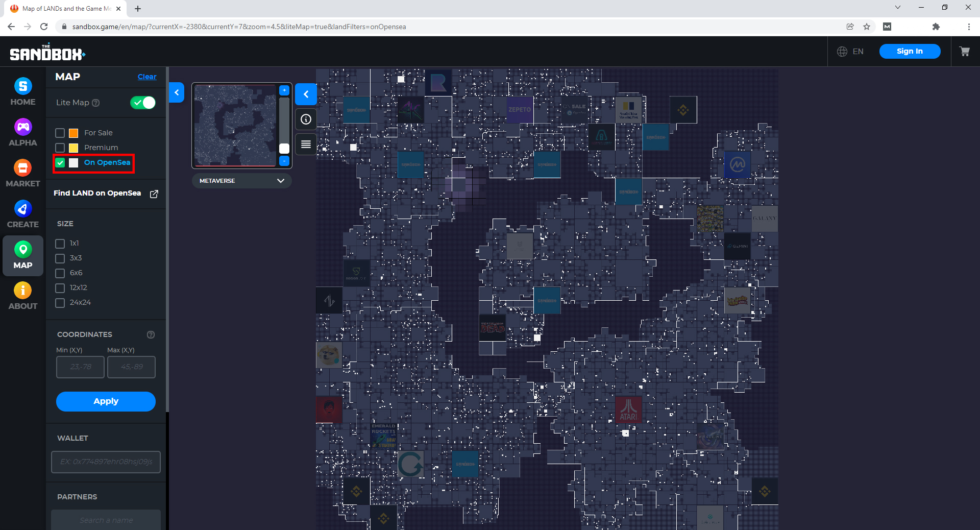Select the Binance estate at top right
The height and width of the screenshot is (530, 980).
[683, 110]
